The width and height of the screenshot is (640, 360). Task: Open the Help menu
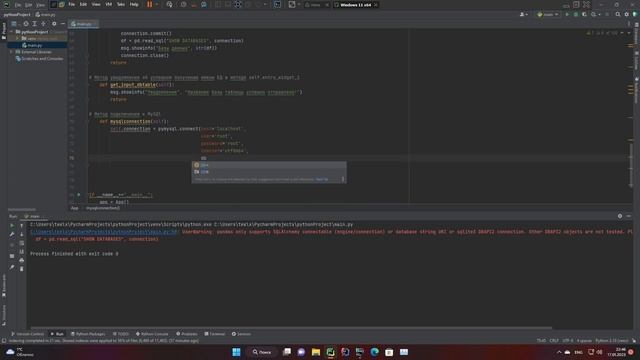134,4
